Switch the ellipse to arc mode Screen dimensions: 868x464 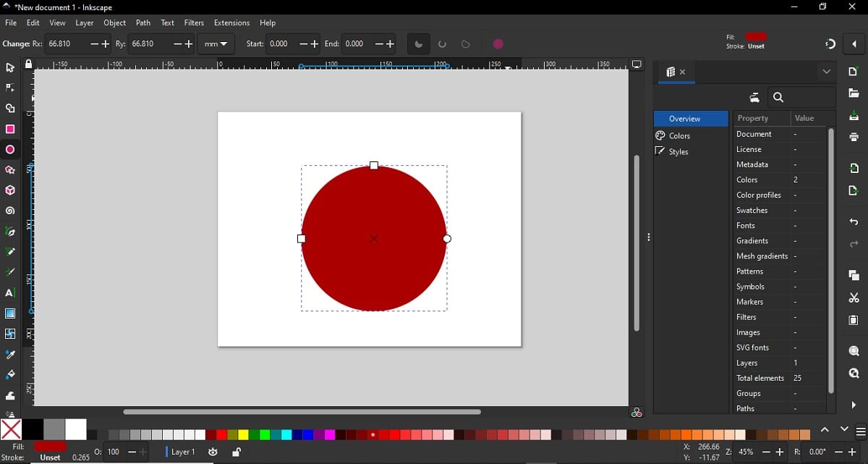click(442, 44)
